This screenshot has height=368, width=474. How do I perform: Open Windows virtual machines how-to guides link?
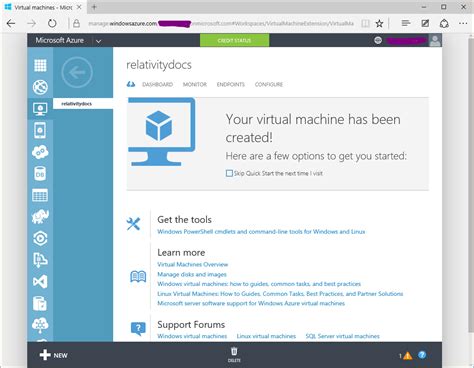[x=259, y=284]
